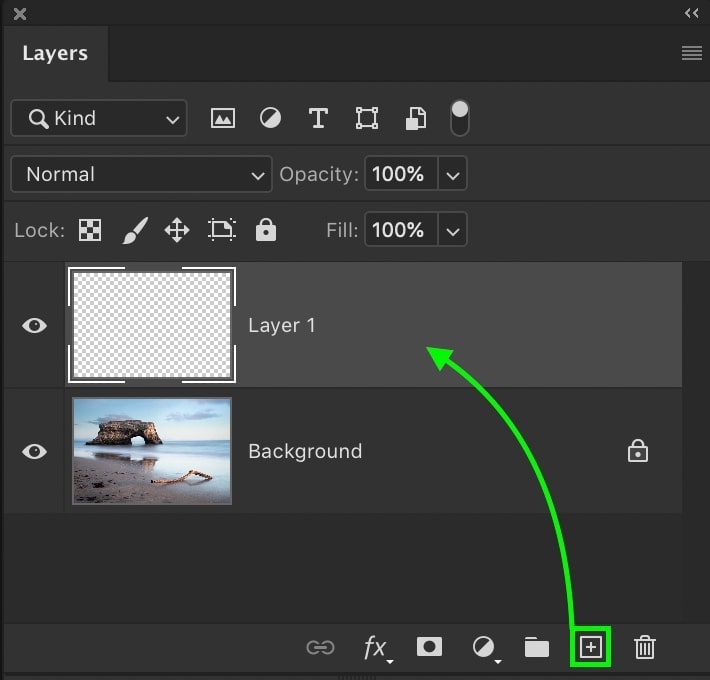Hide Layer 1 with its eye icon

(x=34, y=325)
